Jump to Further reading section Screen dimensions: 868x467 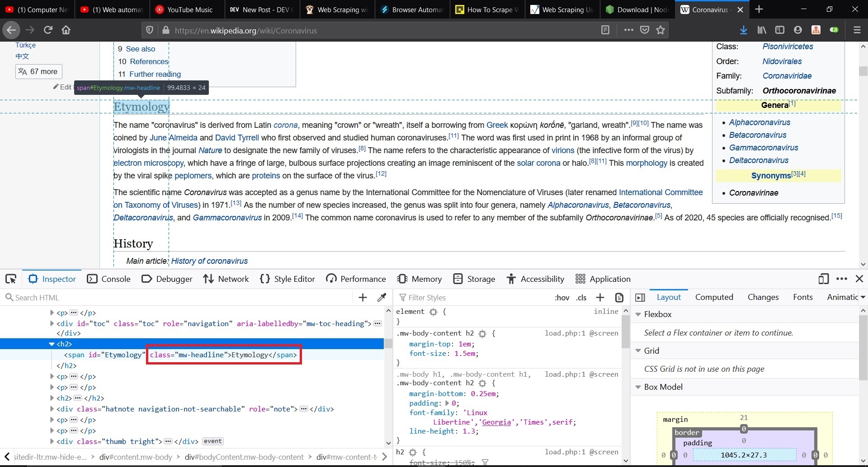[155, 74]
